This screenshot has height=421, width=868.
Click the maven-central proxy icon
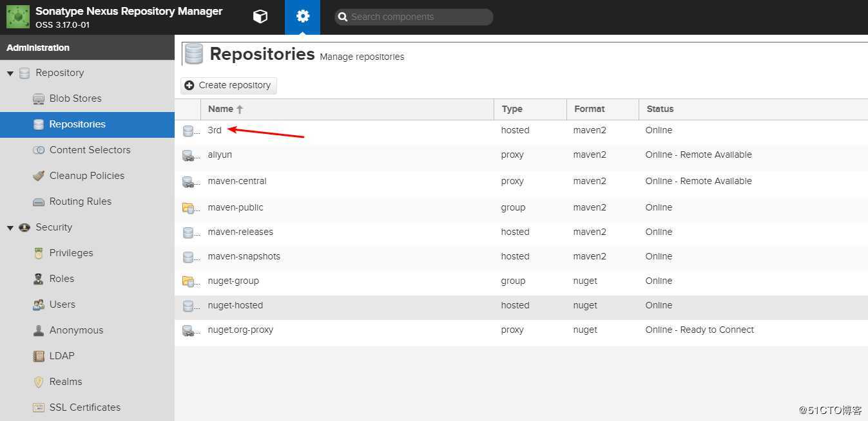coord(188,182)
